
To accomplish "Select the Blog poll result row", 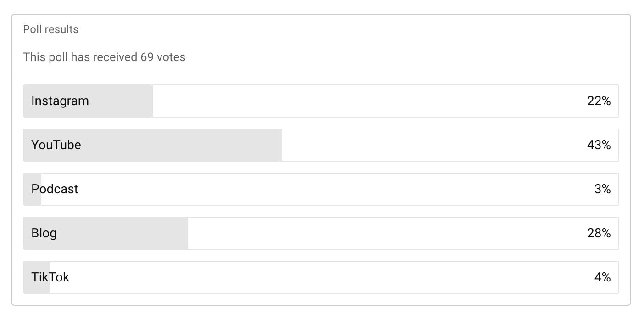I will point(321,233).
